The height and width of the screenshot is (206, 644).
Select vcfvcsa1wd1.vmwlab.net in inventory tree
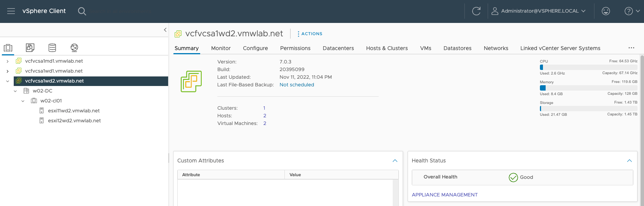click(x=54, y=71)
